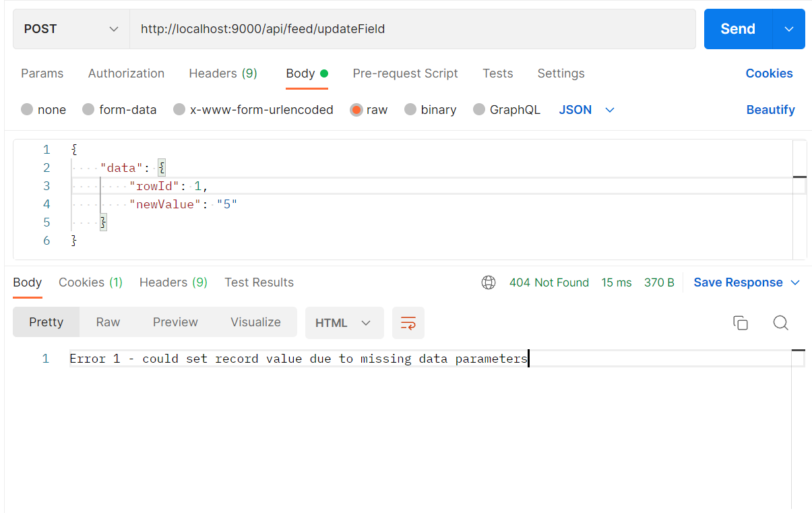Click the request URL input field
The image size is (812, 513).
(x=412, y=29)
